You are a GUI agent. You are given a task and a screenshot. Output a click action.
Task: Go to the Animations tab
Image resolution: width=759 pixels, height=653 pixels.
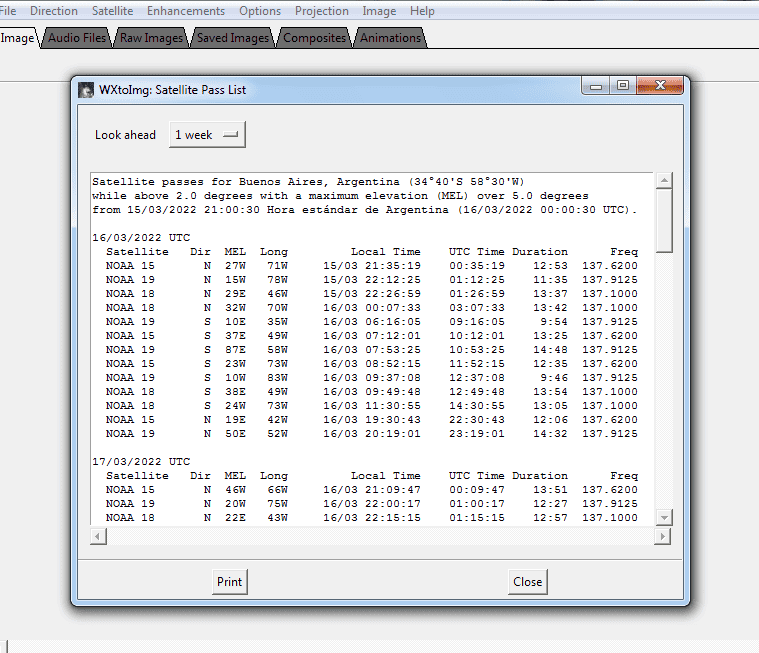click(391, 38)
